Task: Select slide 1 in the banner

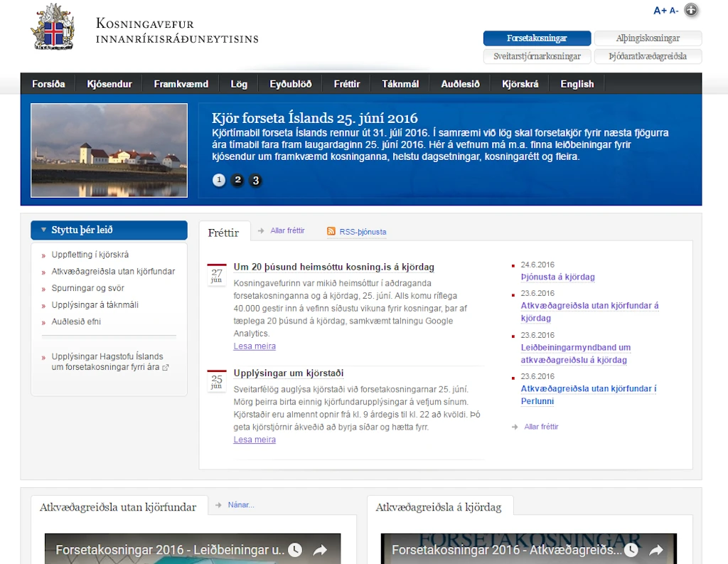Action: 219,180
